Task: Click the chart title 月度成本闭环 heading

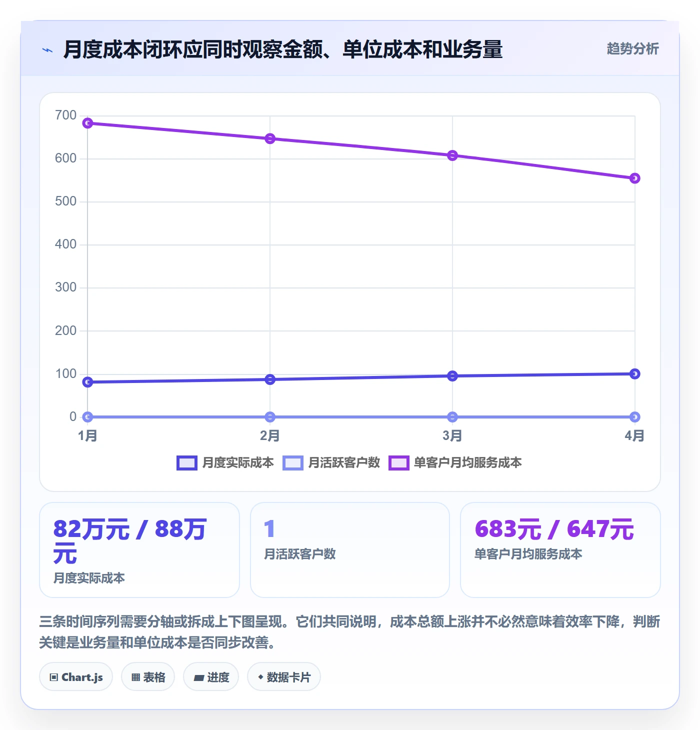Action: 283,49
